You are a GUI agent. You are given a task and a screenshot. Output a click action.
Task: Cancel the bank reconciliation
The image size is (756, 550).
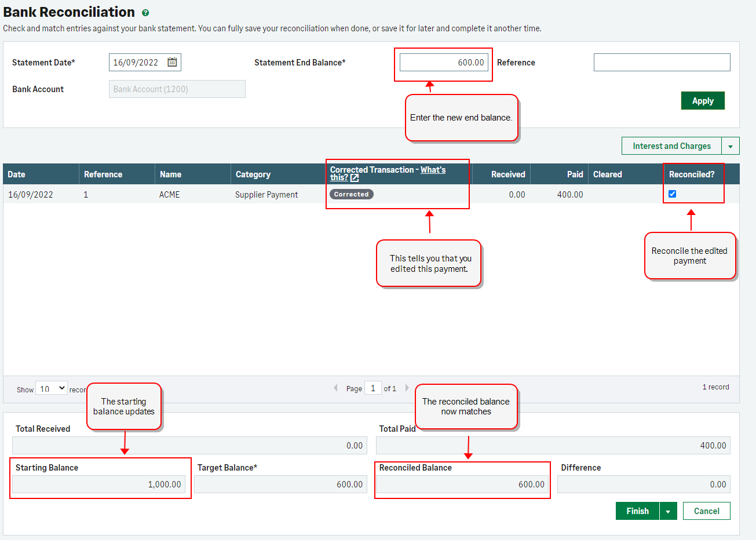coord(706,511)
